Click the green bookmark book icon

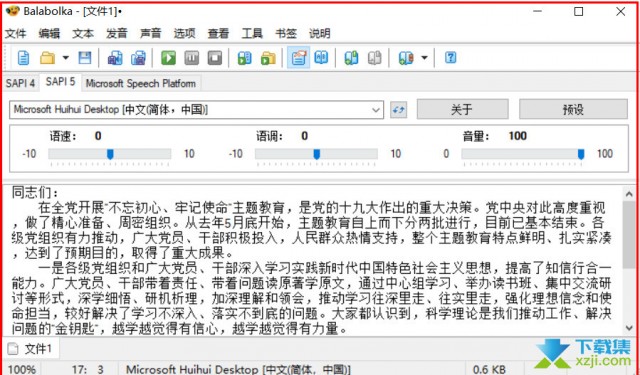pyautogui.click(x=351, y=58)
